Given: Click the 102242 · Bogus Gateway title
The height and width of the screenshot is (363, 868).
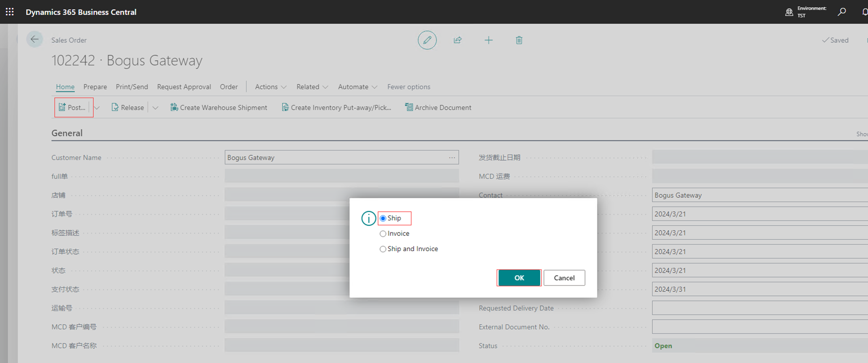Looking at the screenshot, I should coord(127,60).
